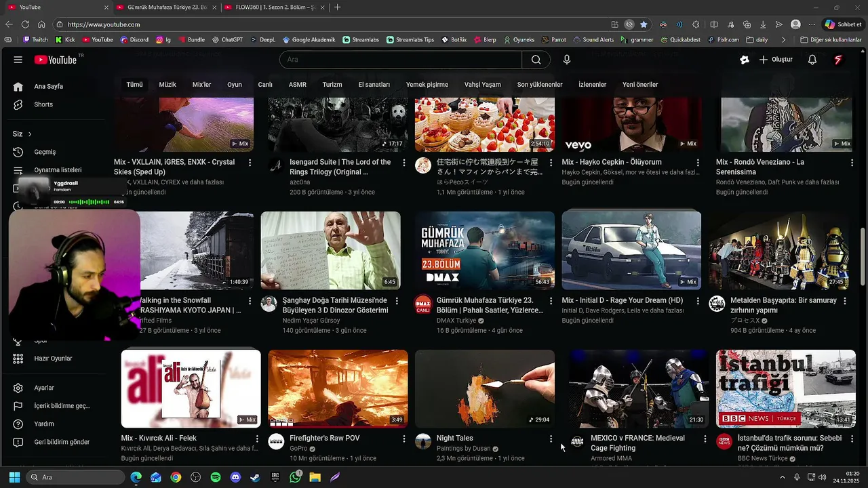Screen dimensions: 868x488
Task: Expand the Siz section chevron
Action: 30,134
